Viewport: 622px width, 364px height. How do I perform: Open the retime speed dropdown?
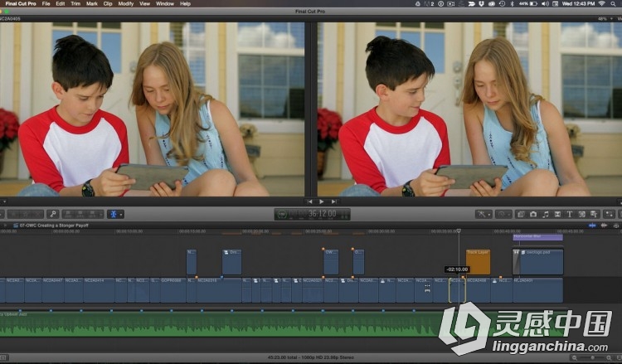[503, 214]
